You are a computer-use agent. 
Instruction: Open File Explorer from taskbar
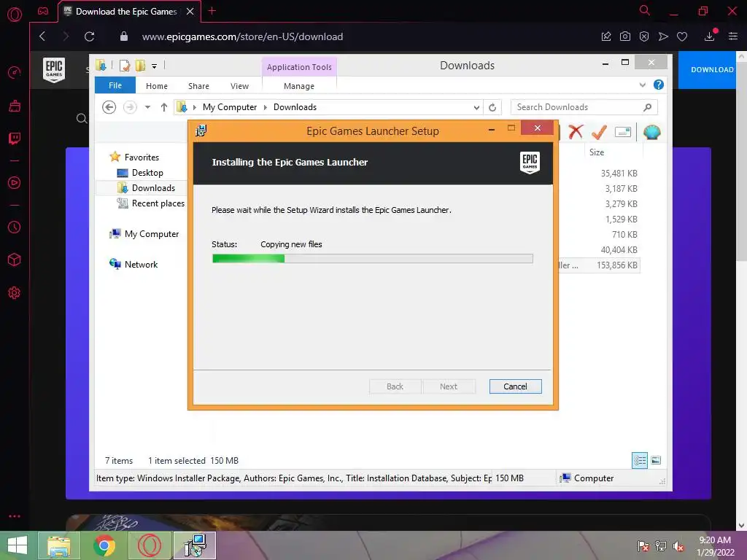[x=58, y=545]
